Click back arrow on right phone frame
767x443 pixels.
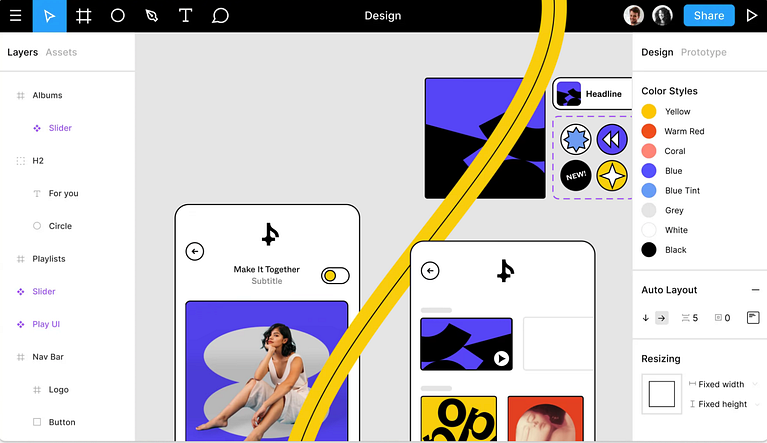coord(430,270)
